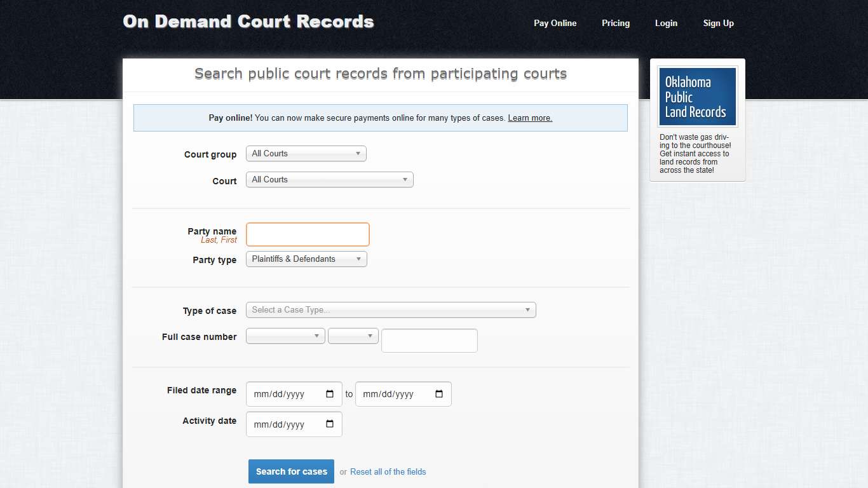Viewport: 868px width, 488px height.
Task: Click the case number text field
Action: click(429, 341)
